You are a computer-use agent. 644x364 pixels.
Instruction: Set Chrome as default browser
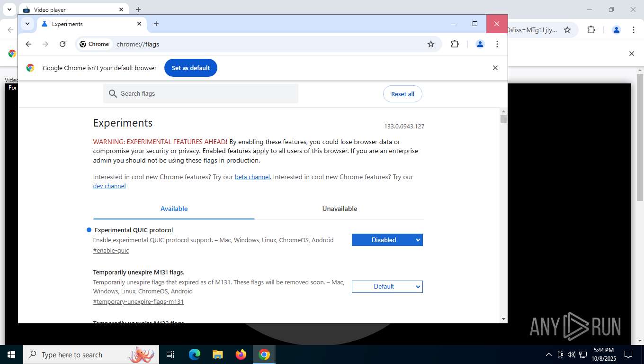tap(191, 68)
